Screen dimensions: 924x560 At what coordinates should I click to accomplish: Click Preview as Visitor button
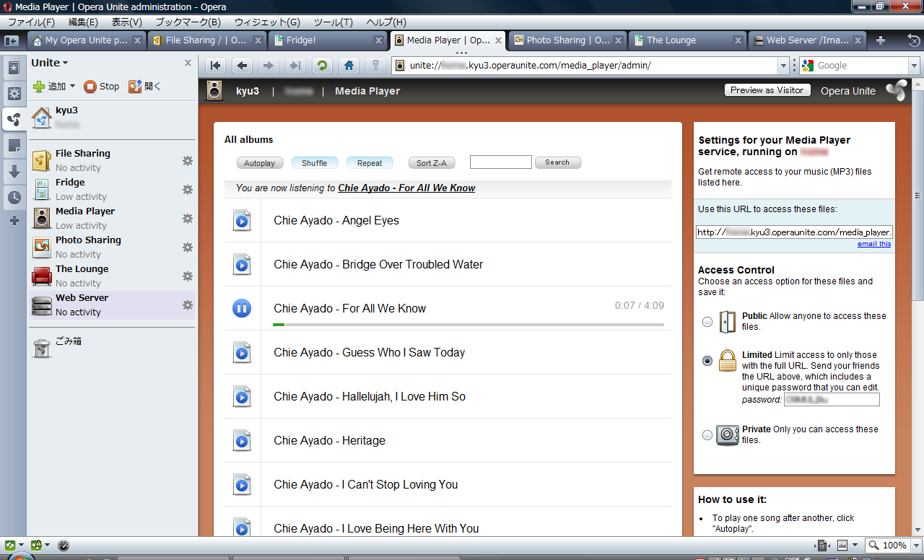pyautogui.click(x=767, y=90)
